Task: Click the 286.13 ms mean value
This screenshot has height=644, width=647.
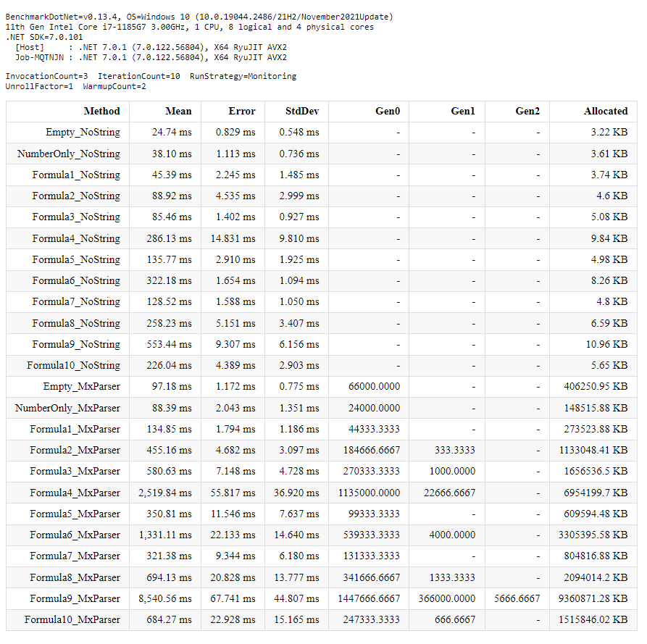Action: coord(170,238)
